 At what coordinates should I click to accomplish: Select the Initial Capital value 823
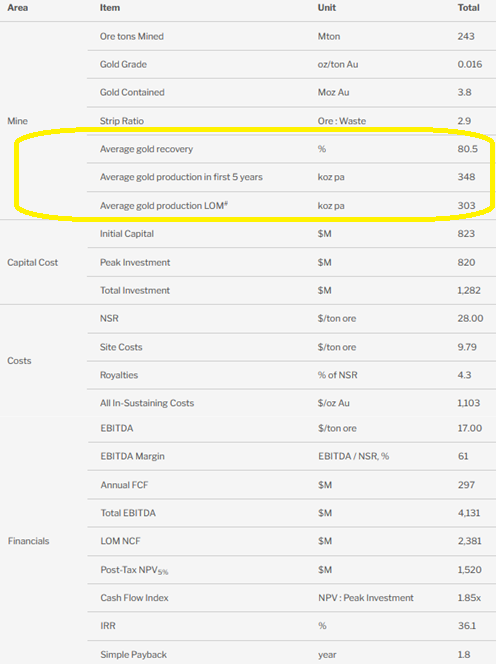[x=466, y=234]
